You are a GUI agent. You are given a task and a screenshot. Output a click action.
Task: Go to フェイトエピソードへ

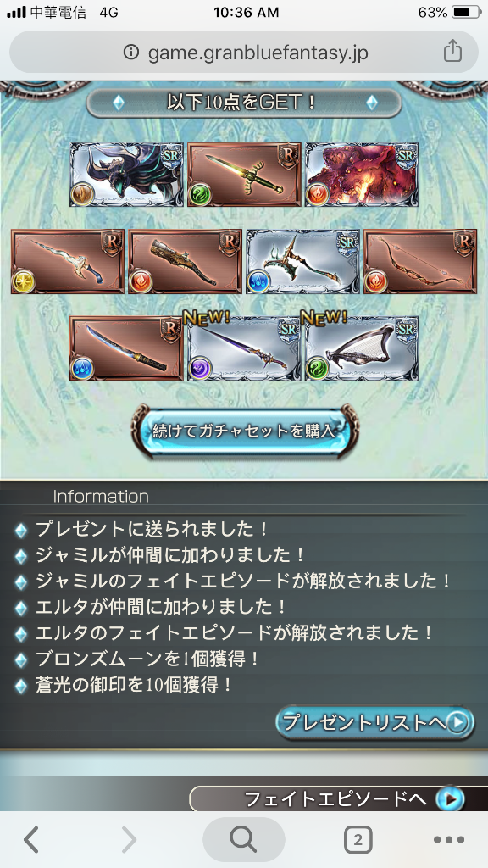[339, 798]
